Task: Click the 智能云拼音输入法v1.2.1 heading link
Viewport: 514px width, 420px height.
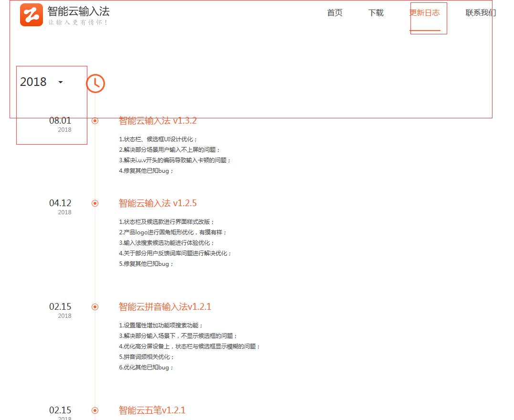Action: click(165, 307)
